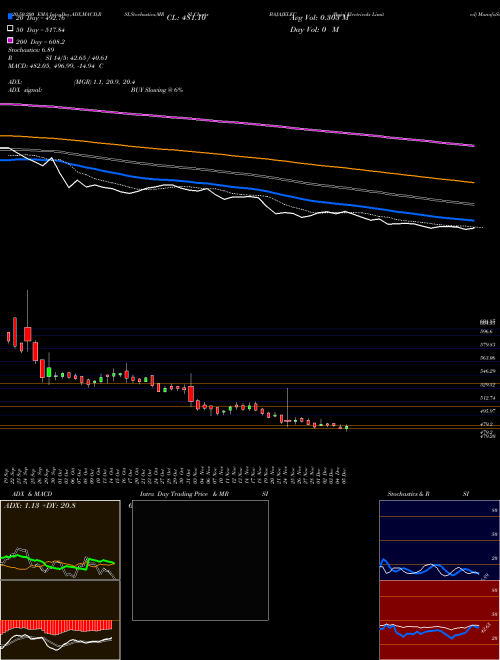Click the magenta 200 Day EMA legend swatch
This screenshot has width=500, height=660.
[10, 40]
